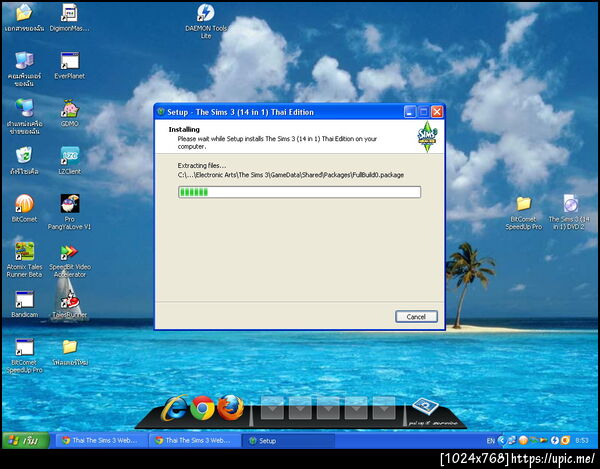Image resolution: width=600 pixels, height=469 pixels.
Task: Minimize the Setup window
Action: pyautogui.click(x=409, y=112)
